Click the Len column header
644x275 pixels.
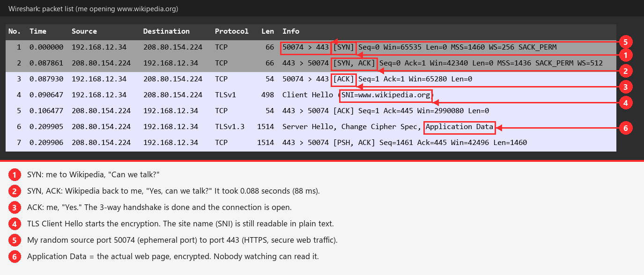click(268, 31)
